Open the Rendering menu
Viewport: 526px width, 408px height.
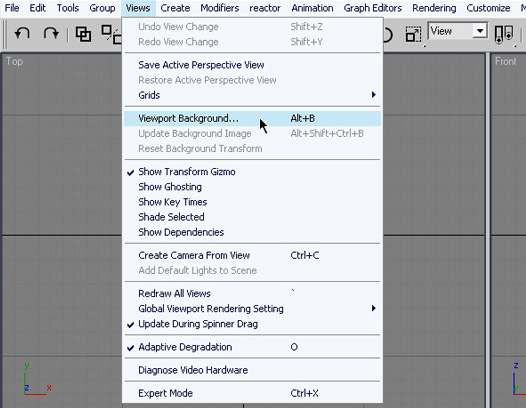coord(434,8)
